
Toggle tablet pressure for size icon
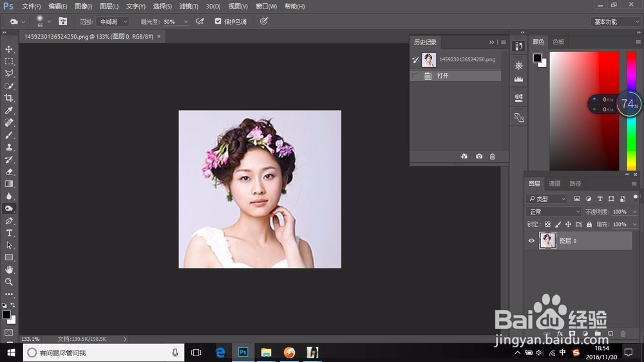pos(263,21)
